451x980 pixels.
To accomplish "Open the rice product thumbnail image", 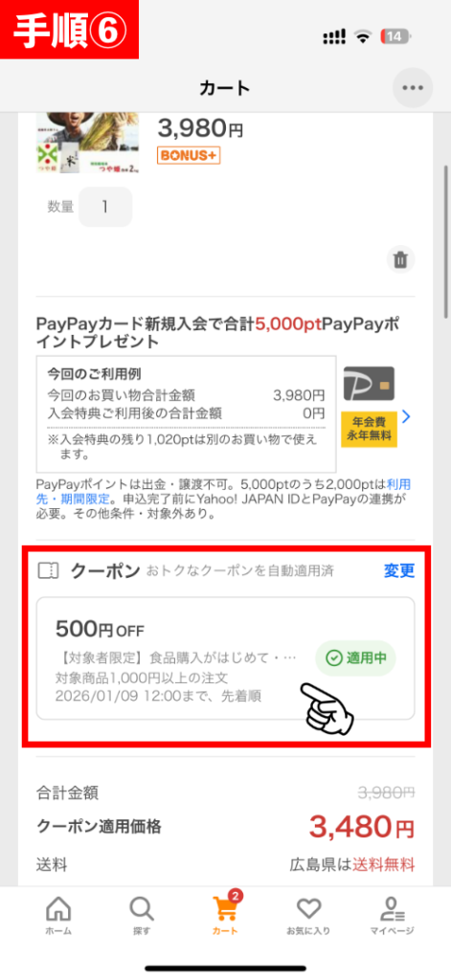I will tap(88, 143).
